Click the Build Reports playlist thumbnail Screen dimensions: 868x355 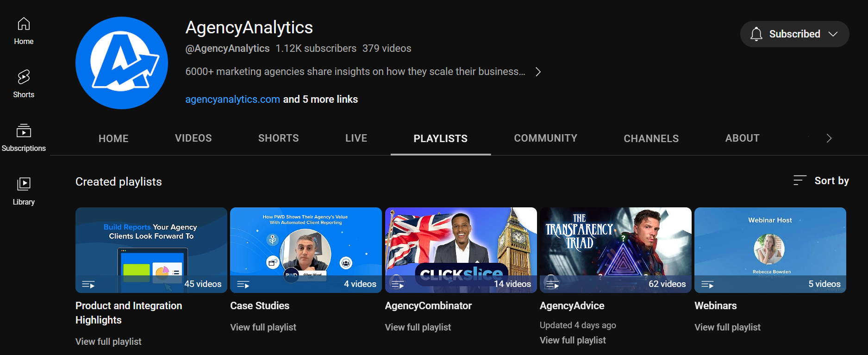tap(151, 250)
